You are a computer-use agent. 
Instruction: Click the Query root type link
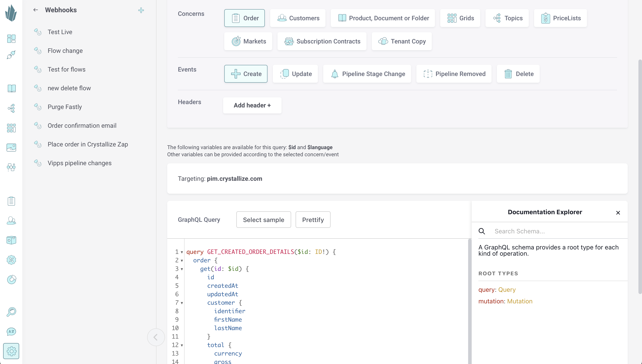coord(507,290)
